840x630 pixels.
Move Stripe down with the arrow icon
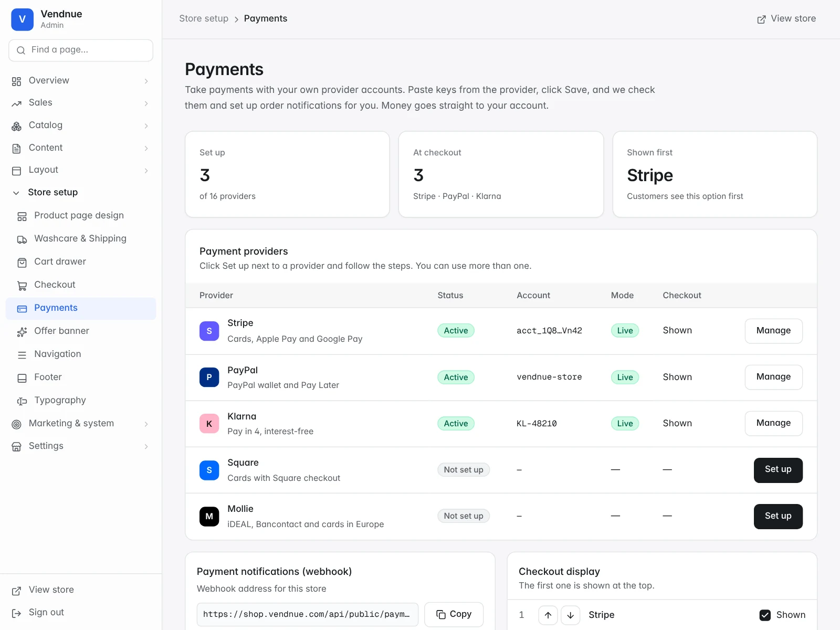(570, 615)
